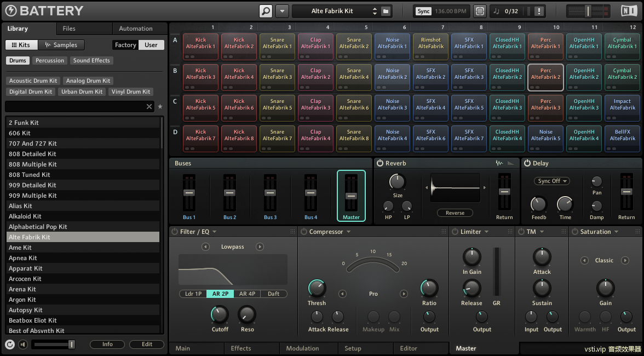Open the TM module dropdown
The height and width of the screenshot is (356, 644).
coord(542,232)
